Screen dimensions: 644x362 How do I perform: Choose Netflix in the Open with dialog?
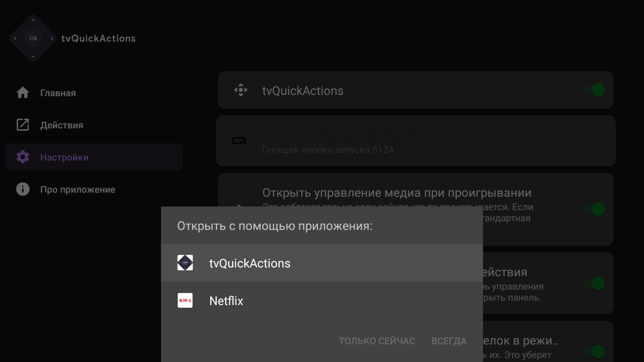tap(322, 301)
